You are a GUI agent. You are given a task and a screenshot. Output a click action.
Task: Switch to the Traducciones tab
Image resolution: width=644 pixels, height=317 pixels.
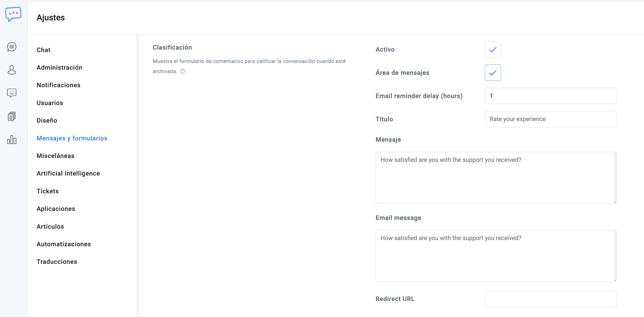[x=57, y=262]
